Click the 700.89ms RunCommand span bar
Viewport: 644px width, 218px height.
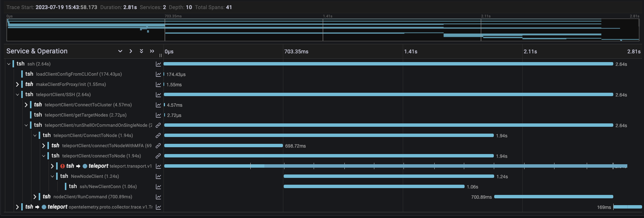554,197
